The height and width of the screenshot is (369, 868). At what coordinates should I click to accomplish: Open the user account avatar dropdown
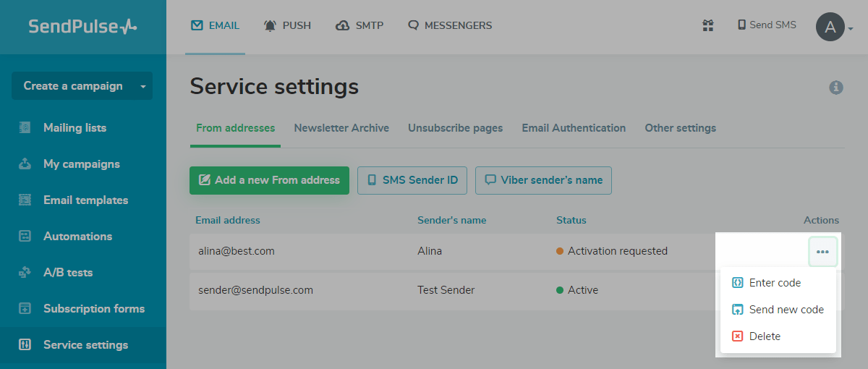tap(834, 27)
